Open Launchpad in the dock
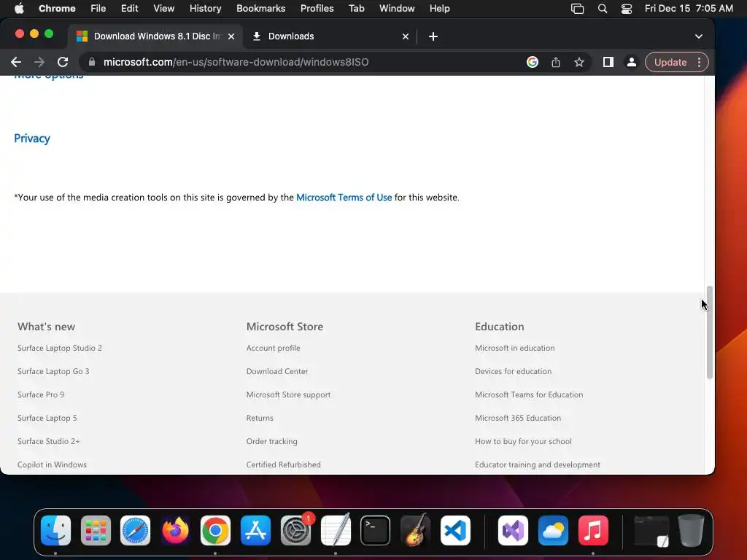This screenshot has height=560, width=747. [x=96, y=531]
